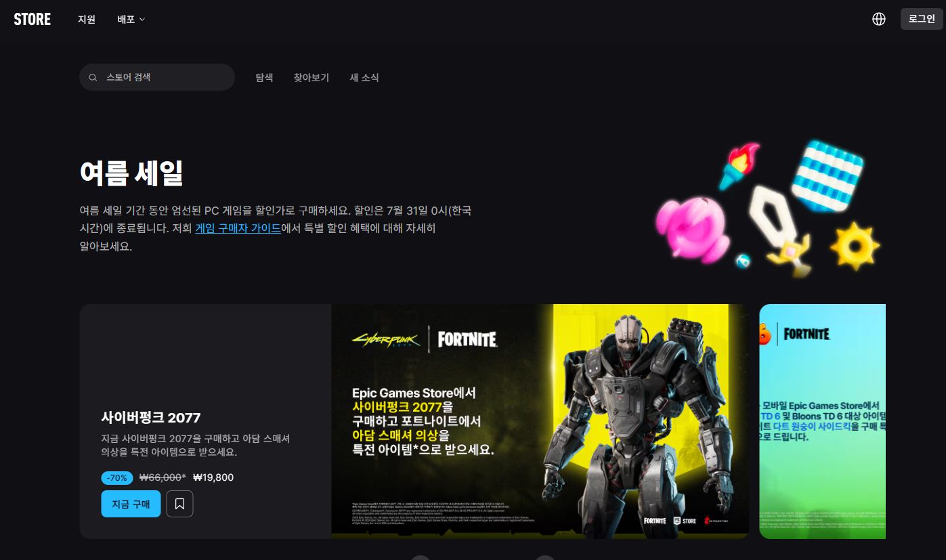Click the magnifier icon in store search
The height and width of the screenshot is (560, 946).
point(93,78)
